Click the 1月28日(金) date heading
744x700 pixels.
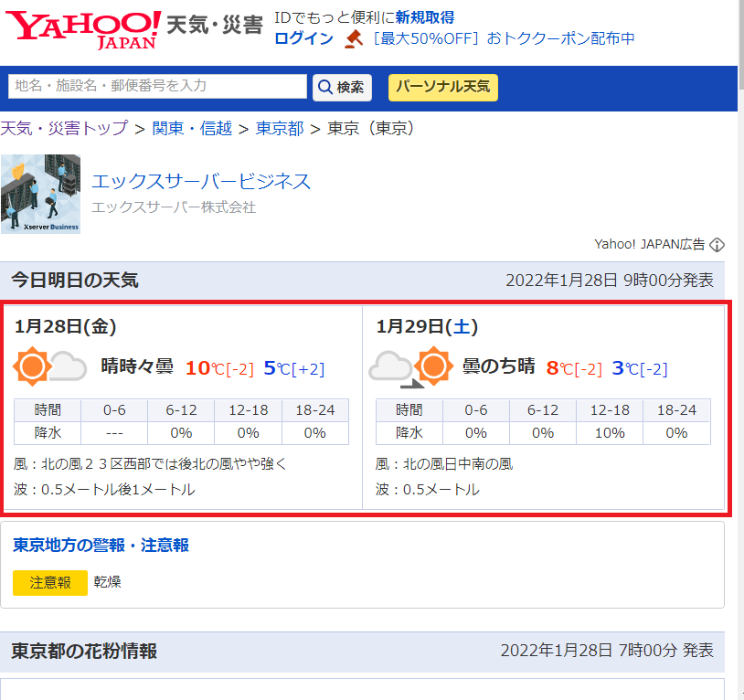tap(66, 327)
